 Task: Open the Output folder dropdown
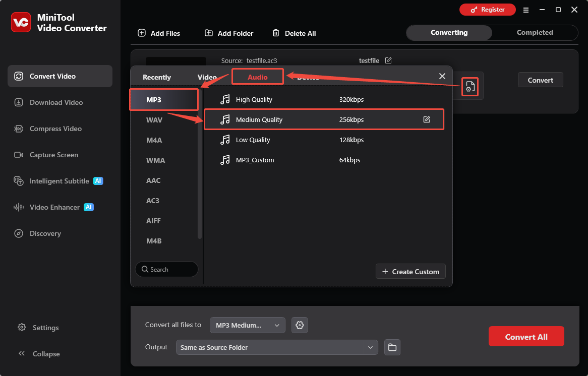click(277, 347)
